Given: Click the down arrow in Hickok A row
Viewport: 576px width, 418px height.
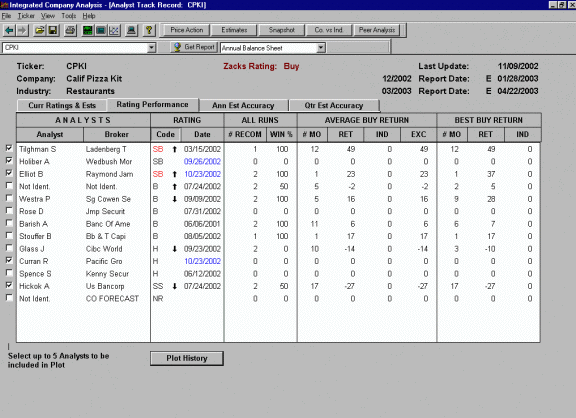Looking at the screenshot, I should pyautogui.click(x=174, y=286).
